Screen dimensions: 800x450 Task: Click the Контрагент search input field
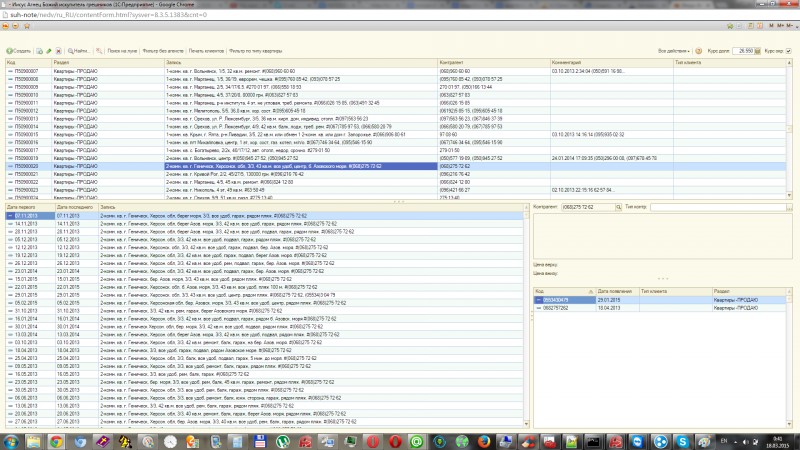pos(588,207)
